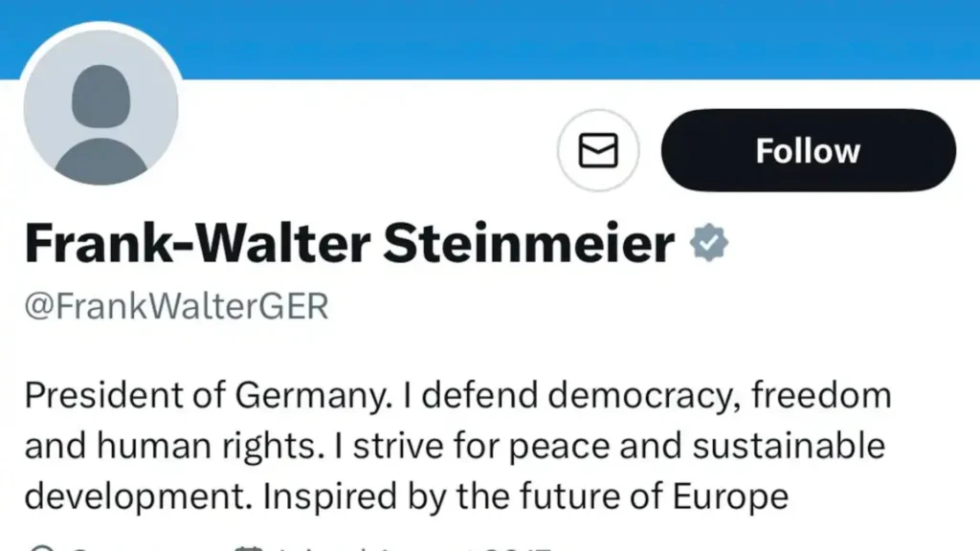Click bio line mentioning future of Europe
The width and height of the screenshot is (980, 551).
tap(406, 496)
